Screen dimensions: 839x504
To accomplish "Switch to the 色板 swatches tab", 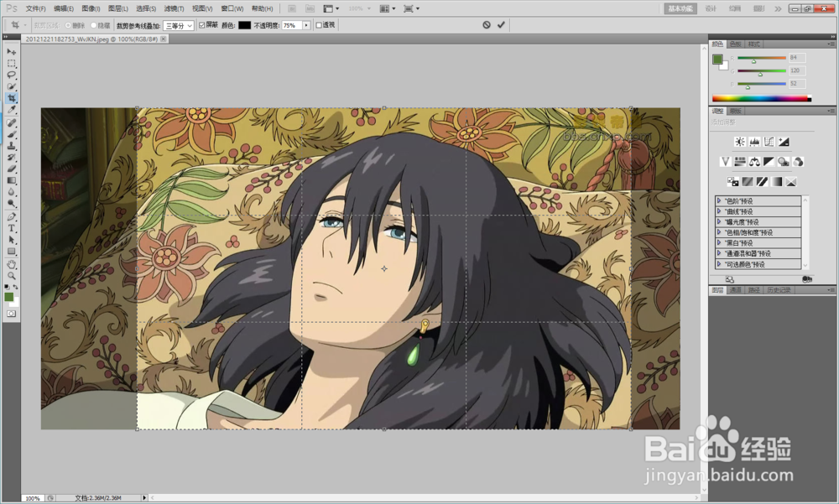I will point(736,44).
